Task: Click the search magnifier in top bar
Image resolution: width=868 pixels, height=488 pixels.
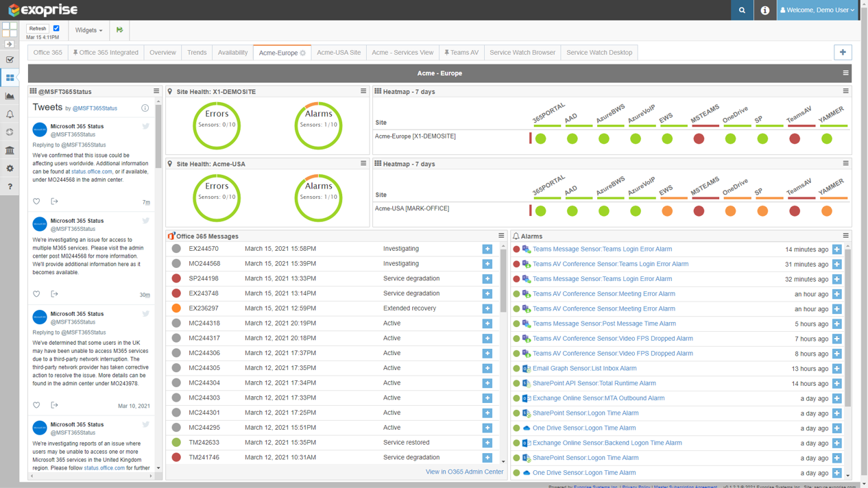Action: tap(742, 10)
